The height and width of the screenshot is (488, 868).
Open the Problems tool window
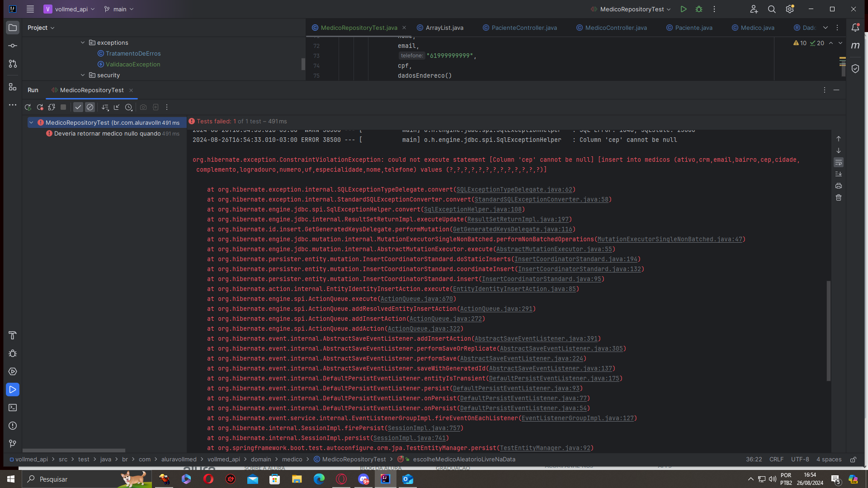coord(13,426)
